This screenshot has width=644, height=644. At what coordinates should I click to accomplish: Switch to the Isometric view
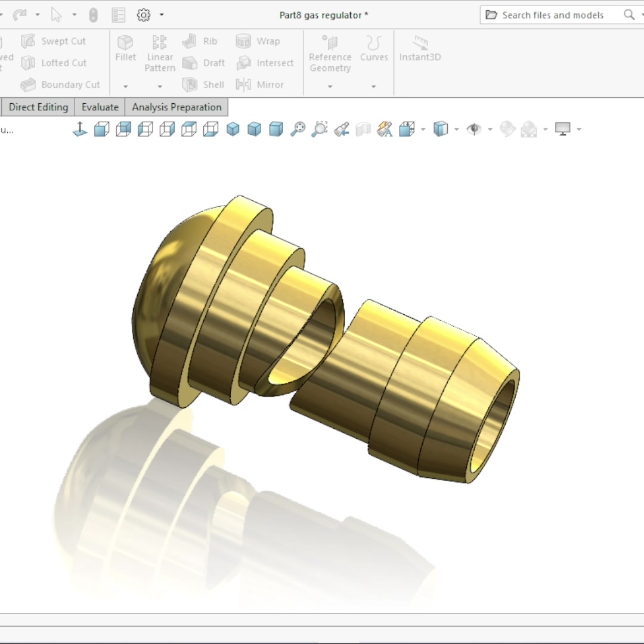pyautogui.click(x=233, y=129)
